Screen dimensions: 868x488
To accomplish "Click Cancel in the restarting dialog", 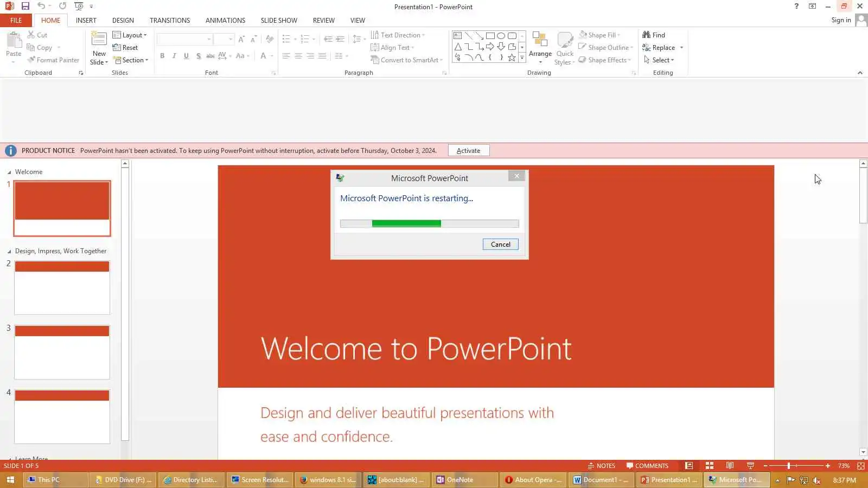I will (x=500, y=245).
